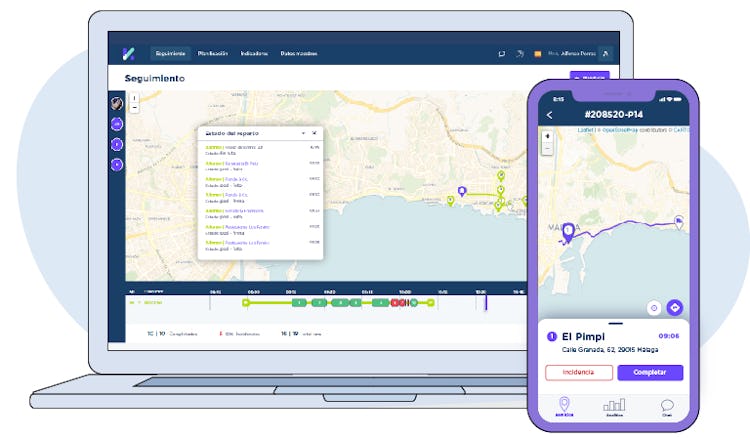Click the green start node on the timeline

pos(246,303)
